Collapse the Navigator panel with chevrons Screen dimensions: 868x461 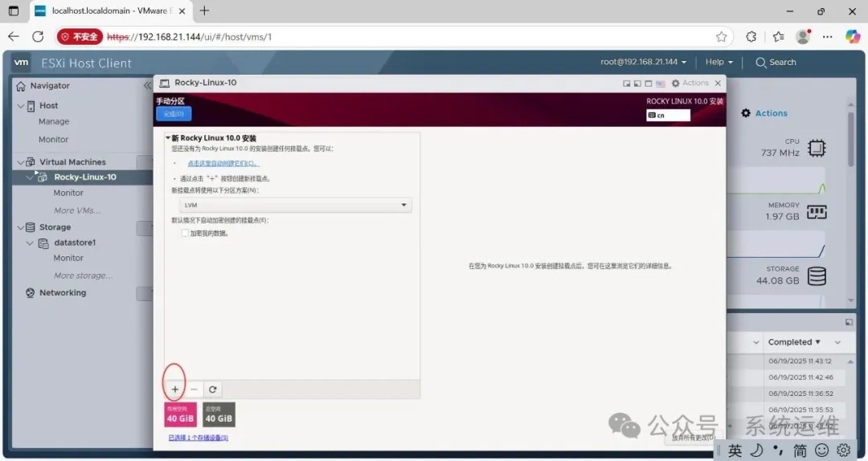(x=147, y=86)
